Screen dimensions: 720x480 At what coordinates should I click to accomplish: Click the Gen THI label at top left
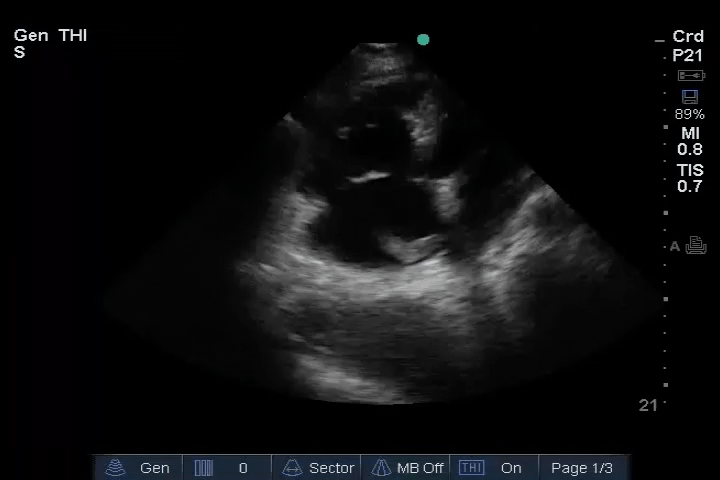(x=50, y=36)
